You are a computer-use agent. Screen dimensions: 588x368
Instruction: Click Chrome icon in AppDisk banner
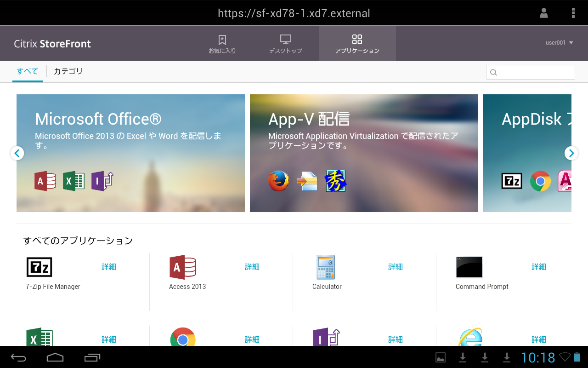pyautogui.click(x=540, y=181)
